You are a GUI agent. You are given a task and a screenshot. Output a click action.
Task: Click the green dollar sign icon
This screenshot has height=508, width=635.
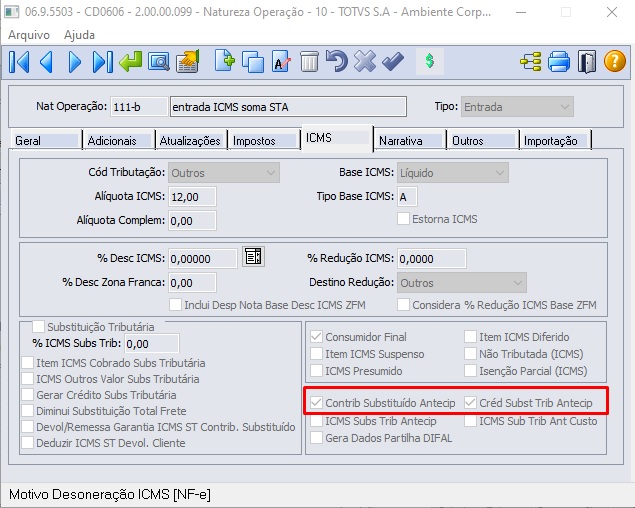click(x=430, y=61)
